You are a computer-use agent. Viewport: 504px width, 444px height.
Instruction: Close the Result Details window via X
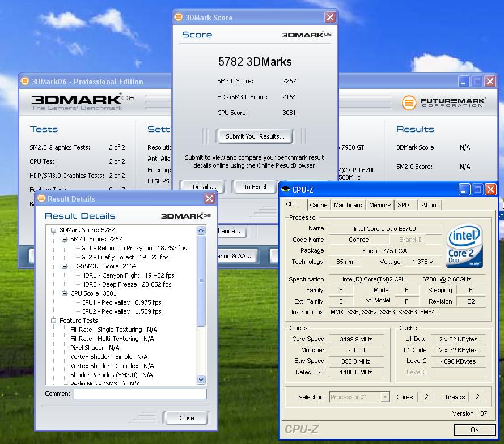pyautogui.click(x=209, y=198)
